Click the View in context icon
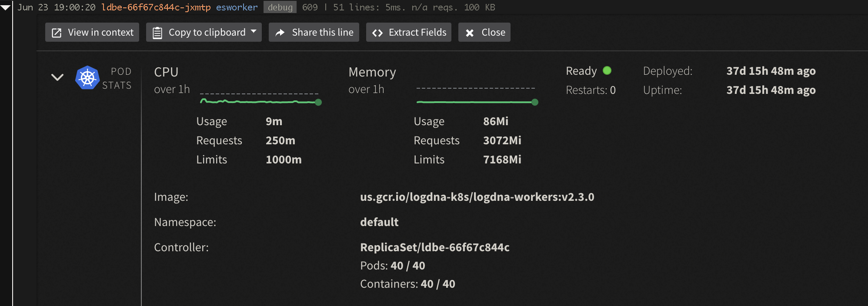This screenshot has height=306, width=868. click(x=57, y=33)
